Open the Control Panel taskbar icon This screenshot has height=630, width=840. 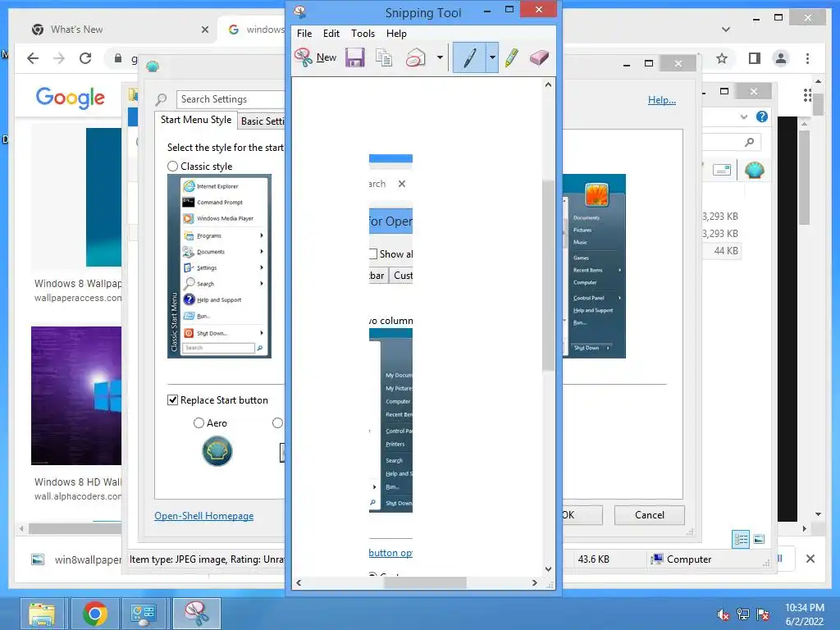click(144, 614)
